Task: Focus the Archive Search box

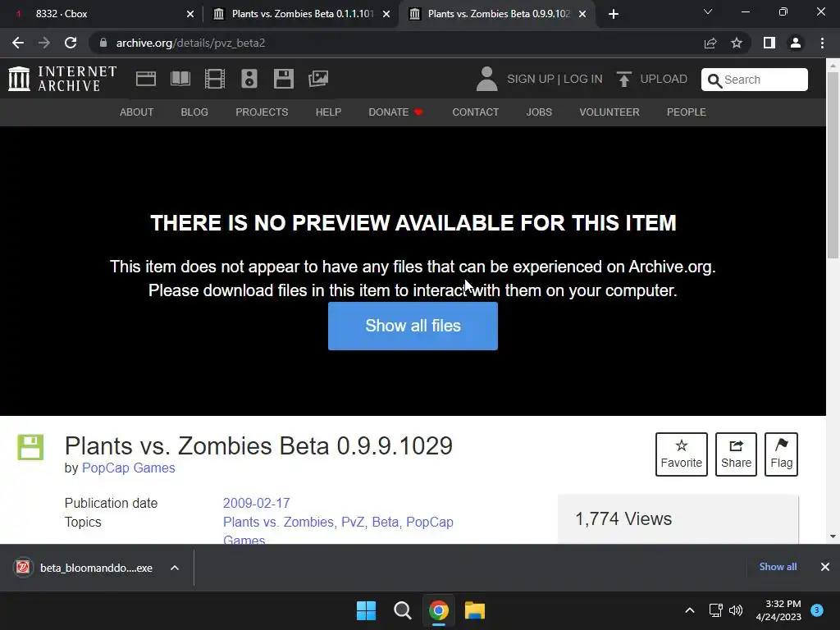Action: pyautogui.click(x=755, y=80)
